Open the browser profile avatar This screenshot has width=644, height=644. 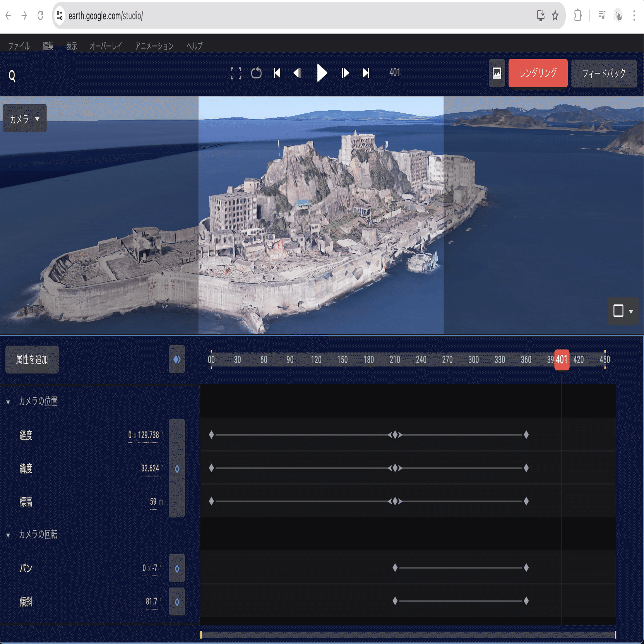pos(618,15)
